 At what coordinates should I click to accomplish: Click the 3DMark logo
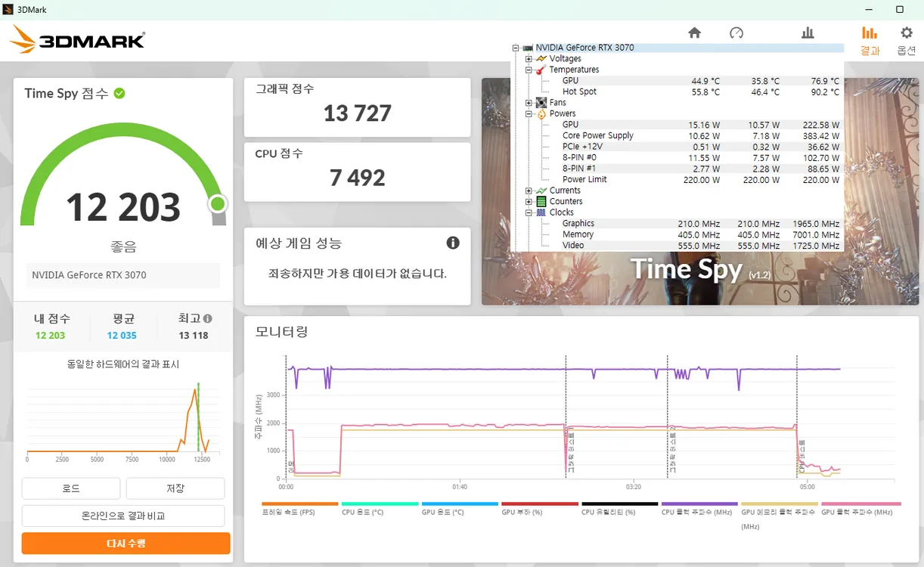(77, 40)
